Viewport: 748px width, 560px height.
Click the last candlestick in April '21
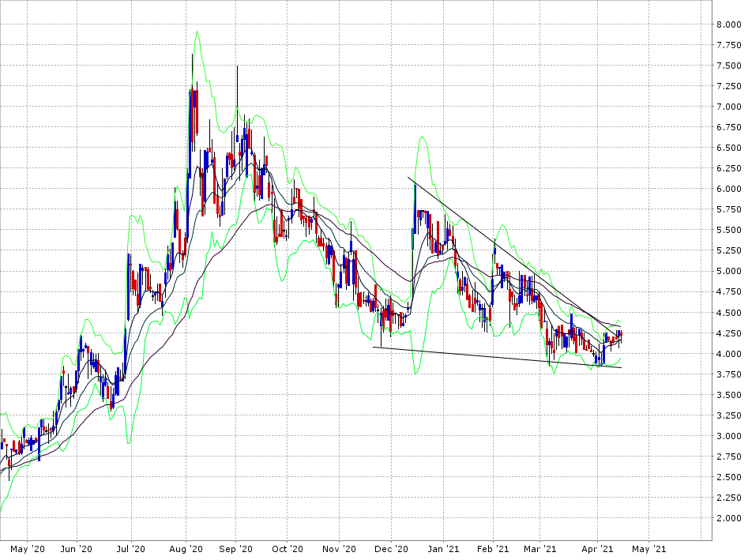coord(620,335)
